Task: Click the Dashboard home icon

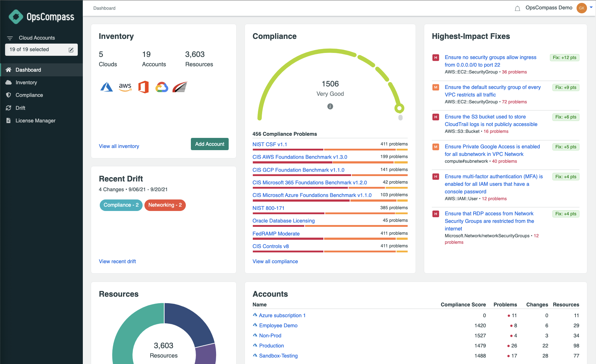Action: click(x=9, y=70)
